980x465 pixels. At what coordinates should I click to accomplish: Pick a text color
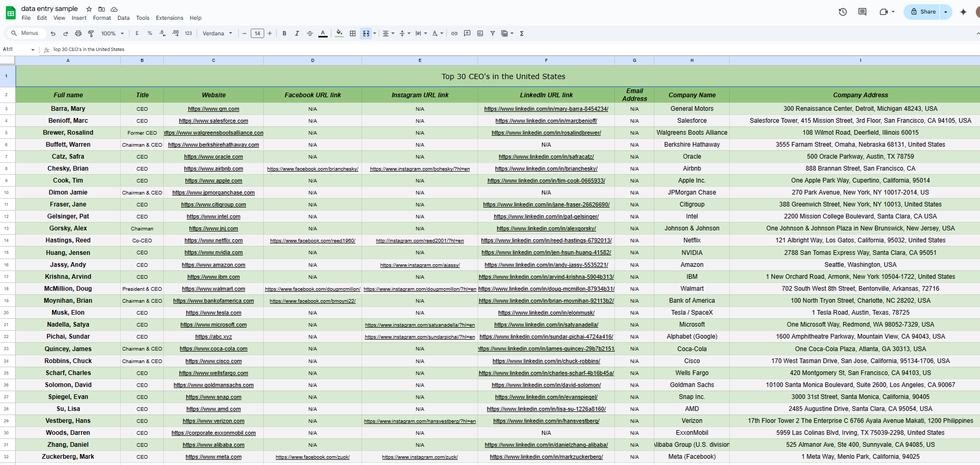point(323,33)
